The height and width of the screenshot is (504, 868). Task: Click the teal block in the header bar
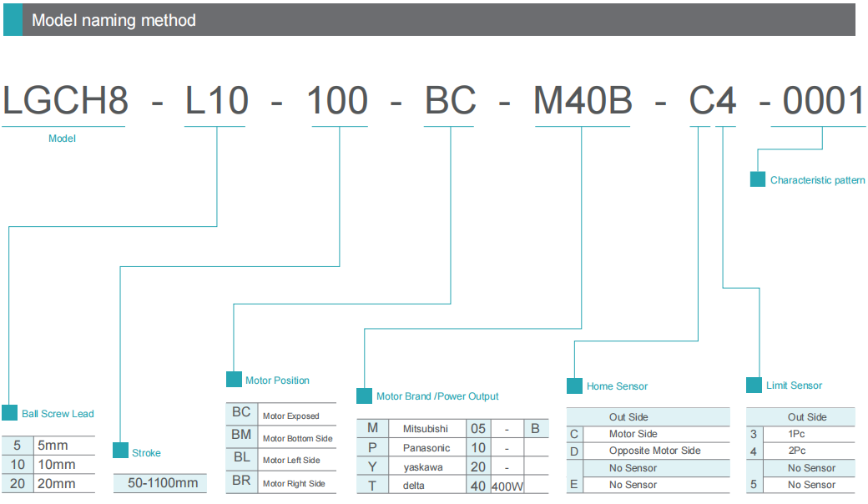[x=13, y=20]
